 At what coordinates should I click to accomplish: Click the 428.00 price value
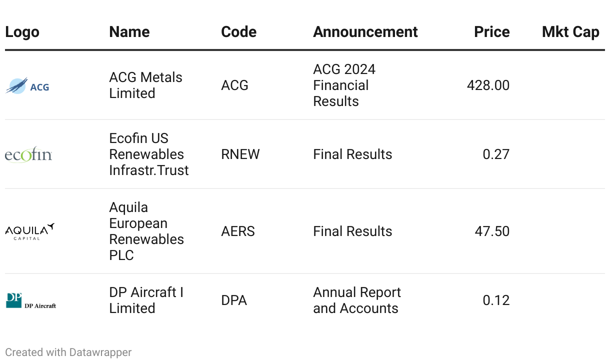pyautogui.click(x=487, y=85)
